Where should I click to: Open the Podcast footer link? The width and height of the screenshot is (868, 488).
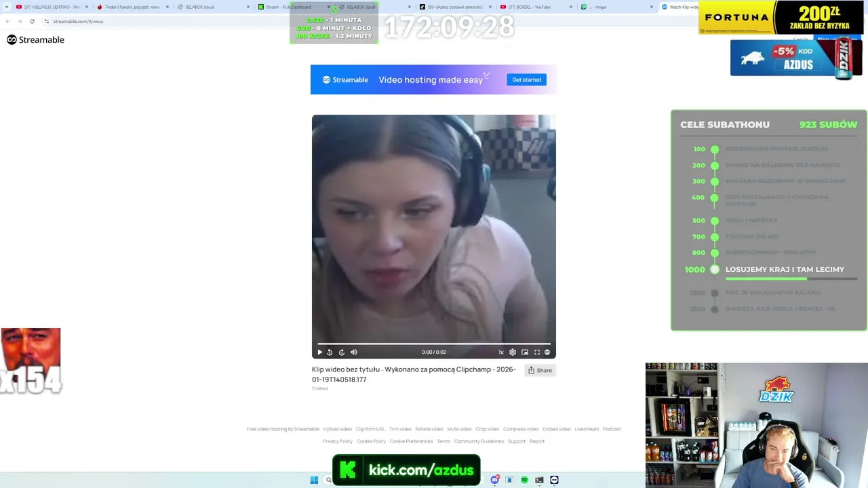pos(612,429)
